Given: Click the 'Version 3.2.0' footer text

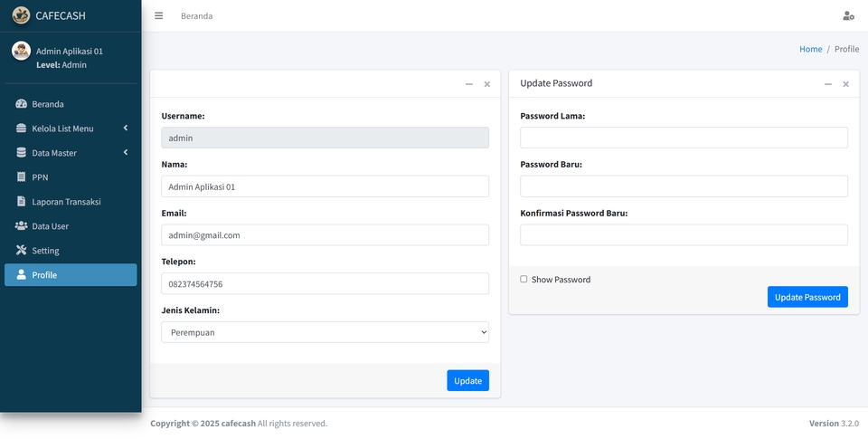Looking at the screenshot, I should tap(834, 423).
